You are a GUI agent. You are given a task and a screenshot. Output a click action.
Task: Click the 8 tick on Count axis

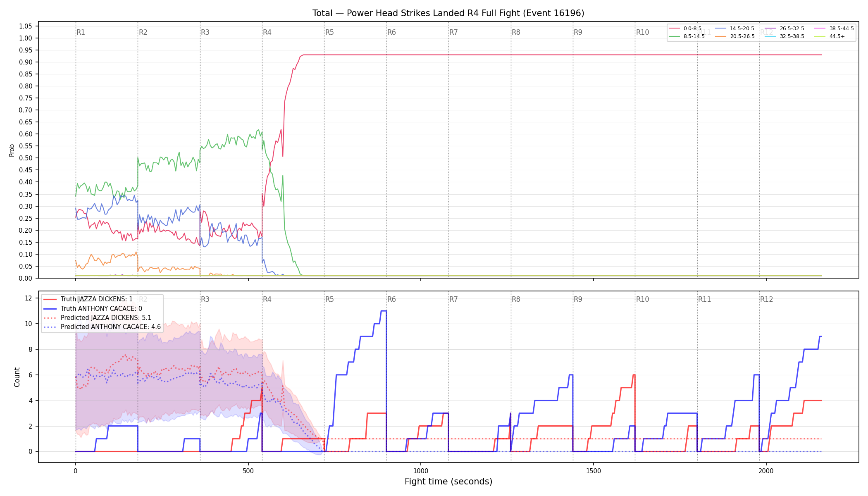tap(31, 349)
